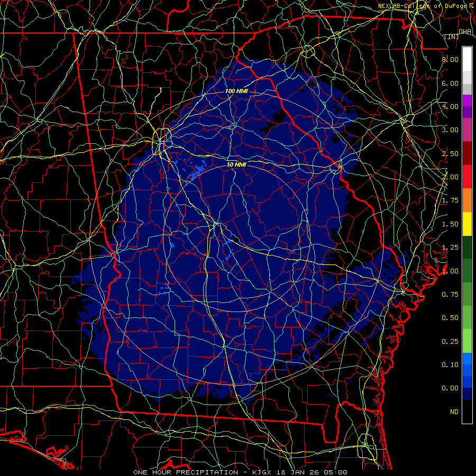Click the 8.00 legend value
The height and width of the screenshot is (476, 476).
[450, 59]
